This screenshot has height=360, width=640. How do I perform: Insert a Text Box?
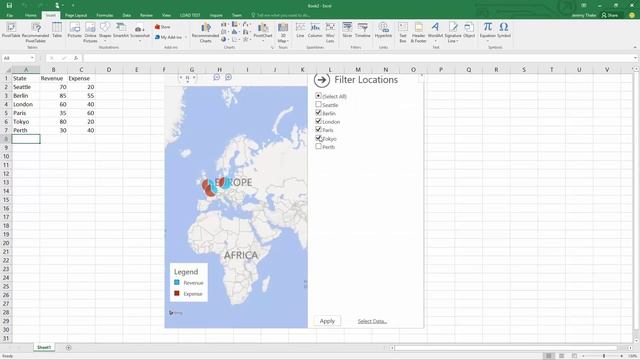click(x=403, y=32)
